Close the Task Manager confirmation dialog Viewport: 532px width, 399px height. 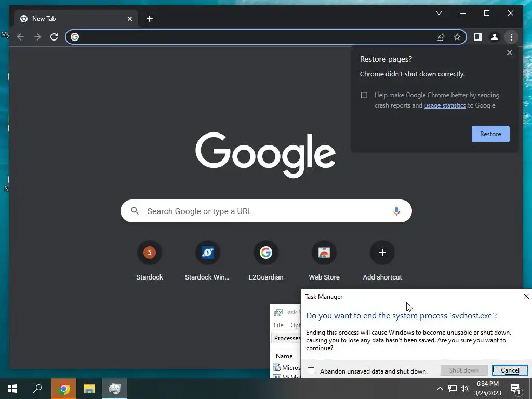(526, 296)
